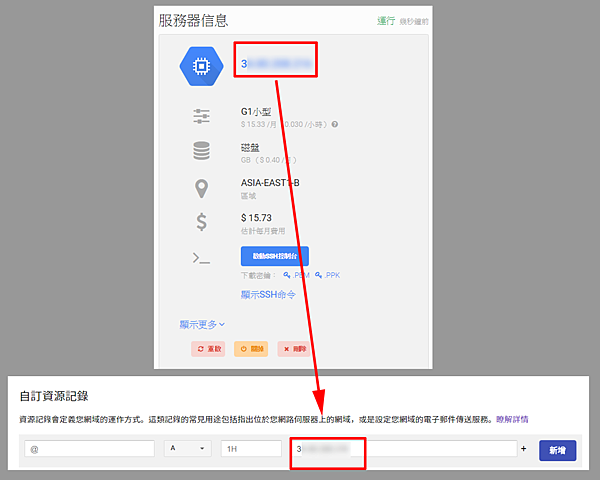
Task: Click the orange 關掉 shutdown button
Action: click(251, 349)
